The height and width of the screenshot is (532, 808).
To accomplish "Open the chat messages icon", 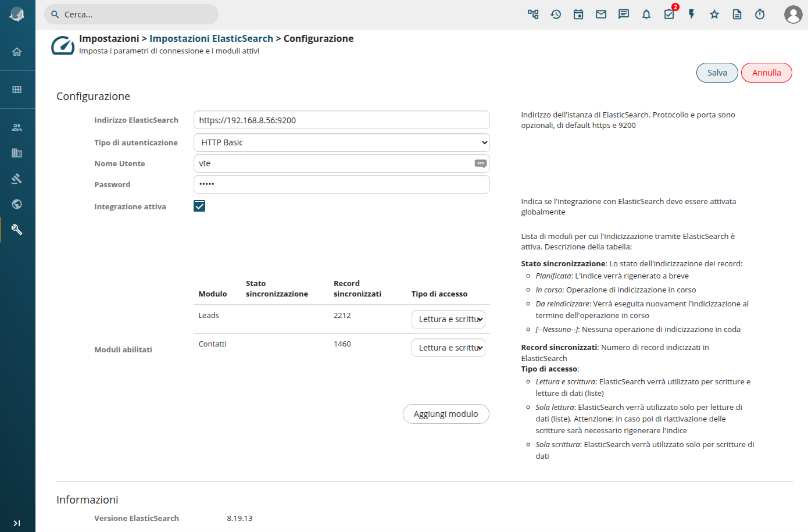I will [624, 15].
